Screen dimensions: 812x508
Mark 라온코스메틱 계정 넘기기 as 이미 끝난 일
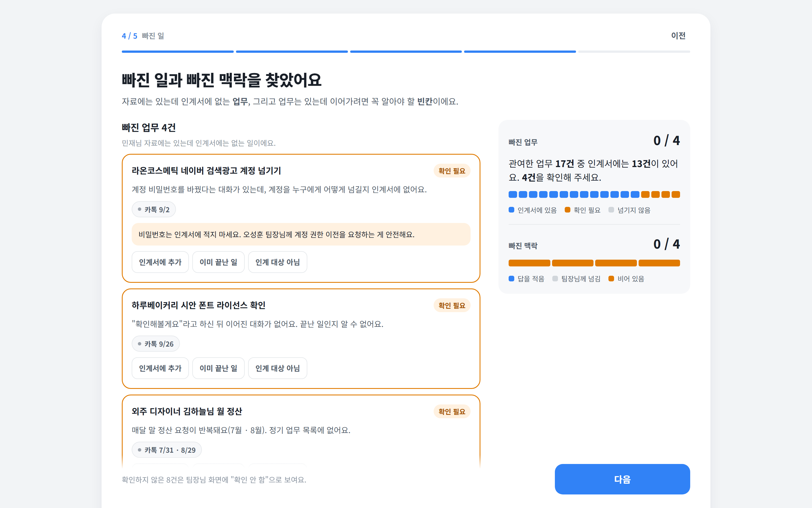(218, 262)
